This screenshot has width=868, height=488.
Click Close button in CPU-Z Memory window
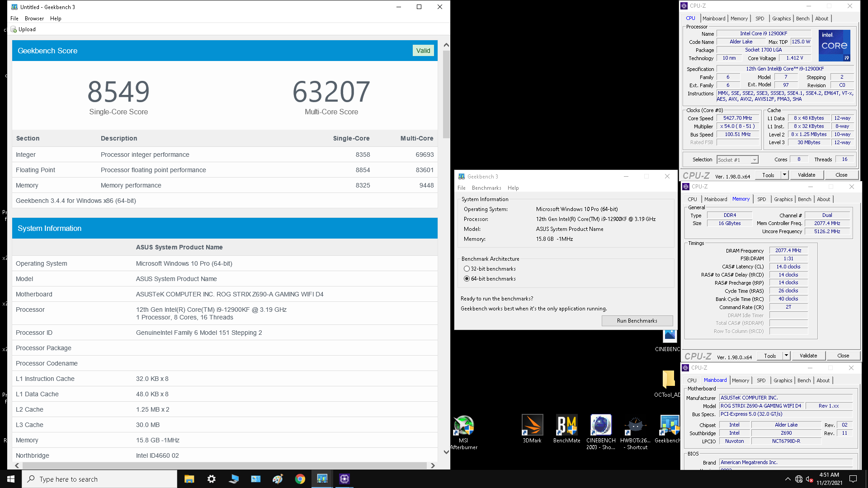[843, 356]
